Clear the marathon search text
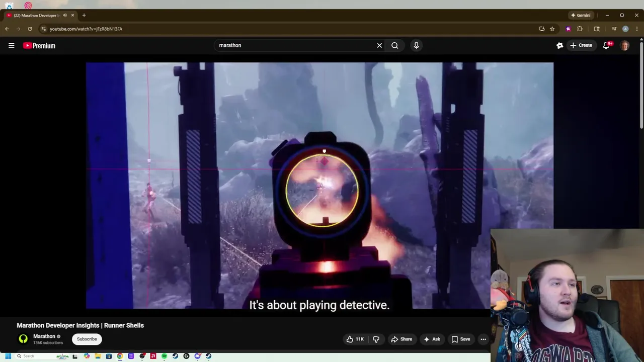Image resolution: width=644 pixels, height=362 pixels. click(379, 45)
